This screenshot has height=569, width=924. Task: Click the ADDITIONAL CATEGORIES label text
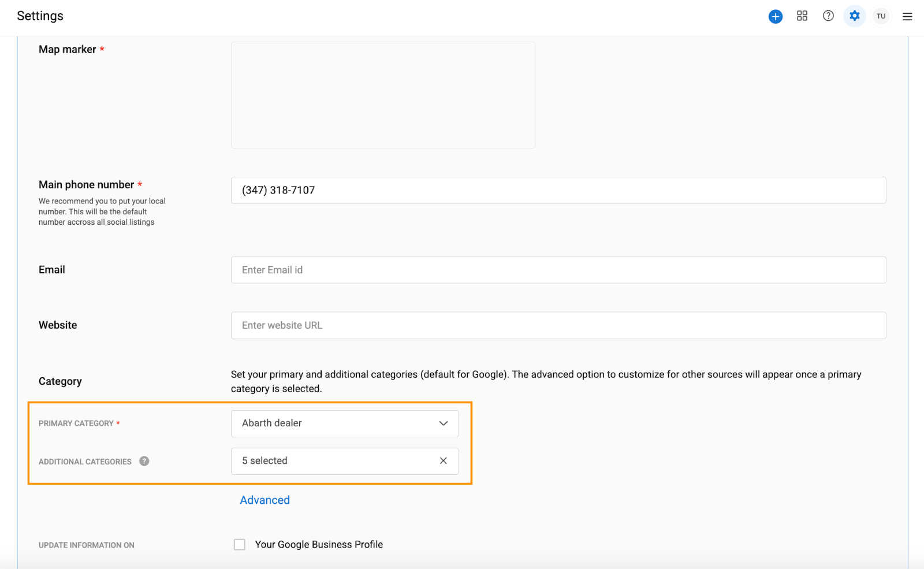click(85, 462)
